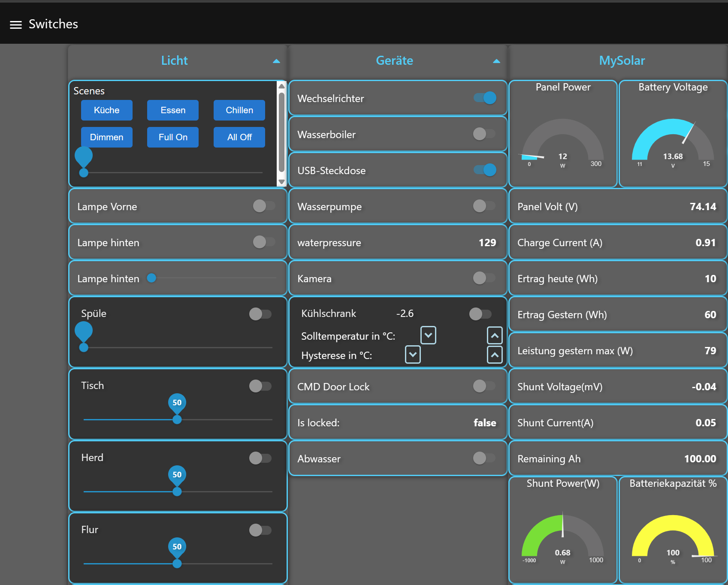Viewport: 728px width, 585px height.
Task: Toggle the Lampe Vorne switch
Action: pyautogui.click(x=264, y=206)
